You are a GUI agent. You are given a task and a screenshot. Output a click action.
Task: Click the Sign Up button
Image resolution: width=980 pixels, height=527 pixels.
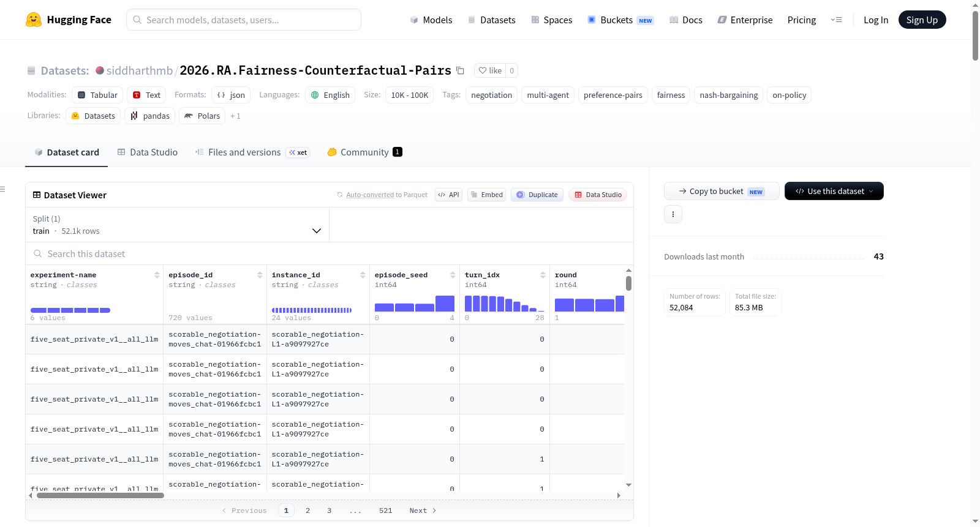922,20
